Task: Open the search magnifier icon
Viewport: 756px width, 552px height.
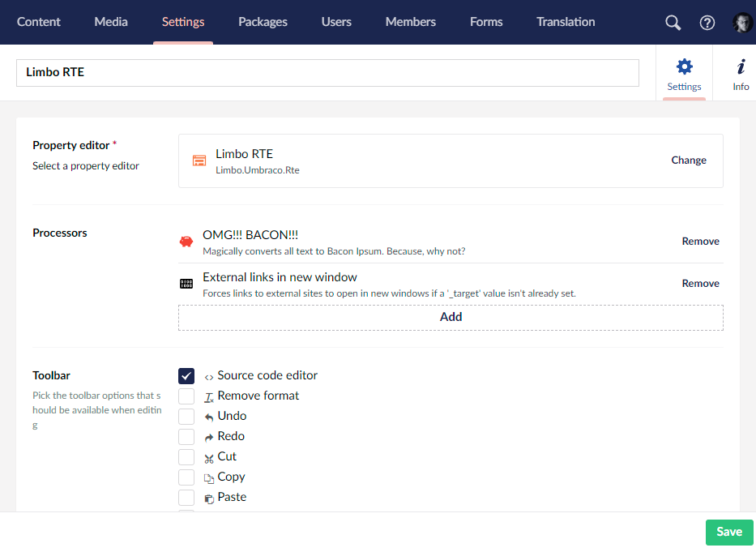Action: pos(673,22)
